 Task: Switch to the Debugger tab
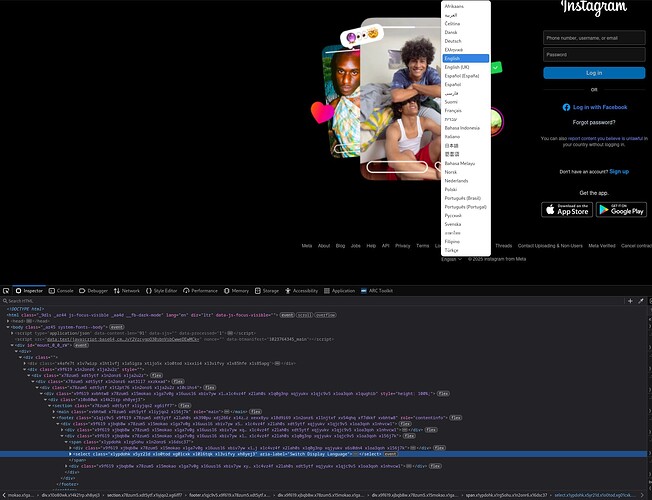pos(94,291)
